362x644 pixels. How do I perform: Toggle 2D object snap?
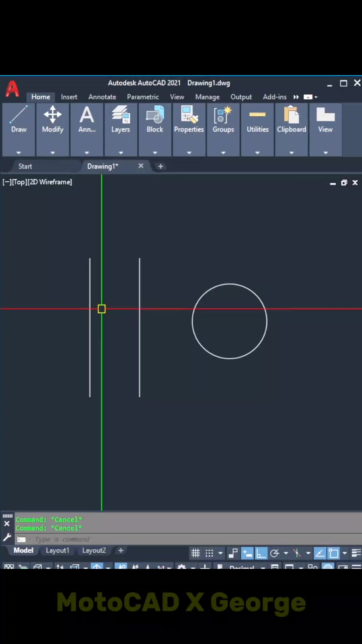tap(334, 553)
